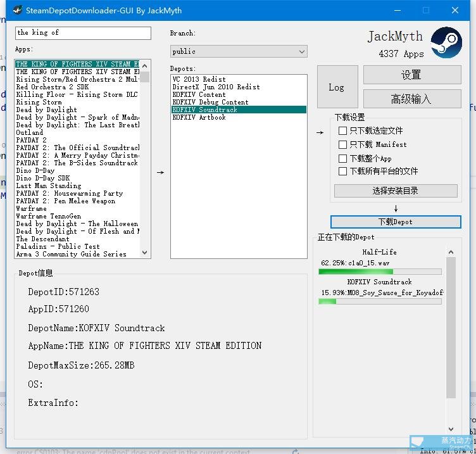476x454 pixels.
Task: Open the Log button
Action: tap(337, 87)
